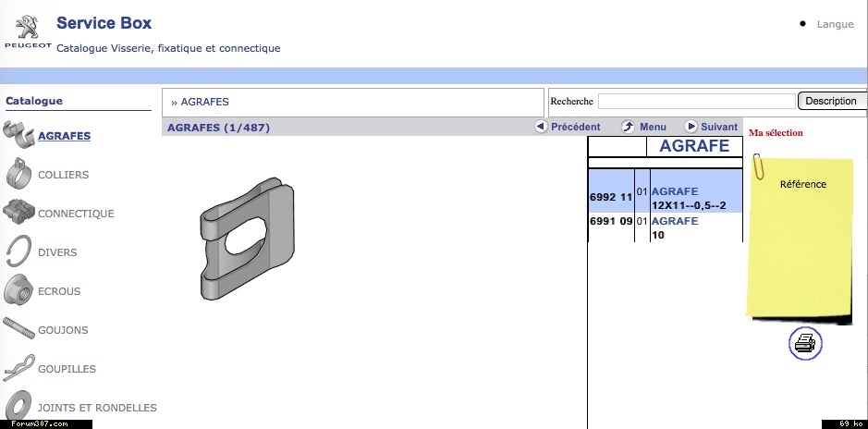This screenshot has height=429, width=868.
Task: Click the AGRAFES clip icon in catalogue
Action: click(x=18, y=135)
